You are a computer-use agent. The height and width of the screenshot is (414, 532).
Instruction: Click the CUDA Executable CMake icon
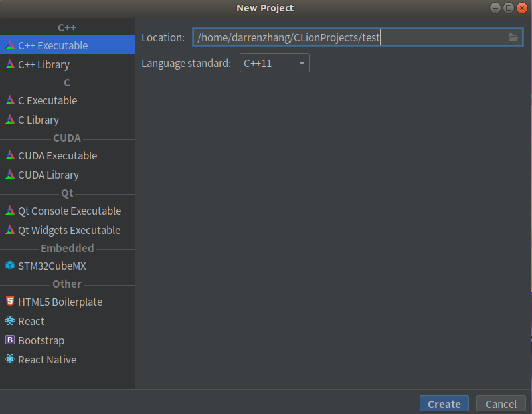click(10, 155)
